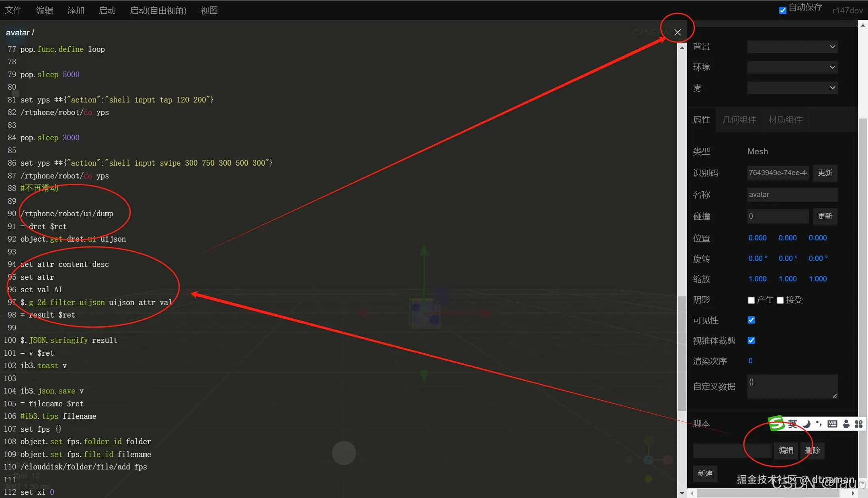Image resolution: width=868 pixels, height=498 pixels.
Task: Click the Sogou moon icon
Action: [x=807, y=424]
